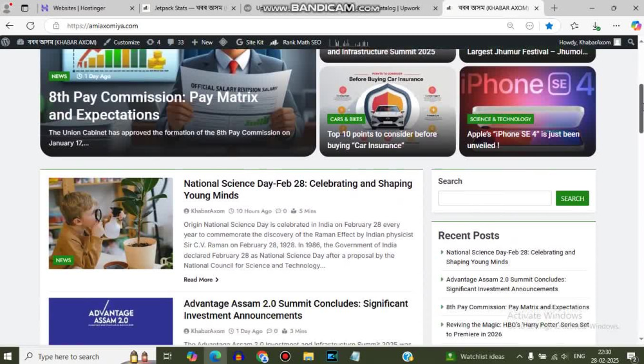
Task: Open the browser Favorites list icon
Action: [x=574, y=26]
